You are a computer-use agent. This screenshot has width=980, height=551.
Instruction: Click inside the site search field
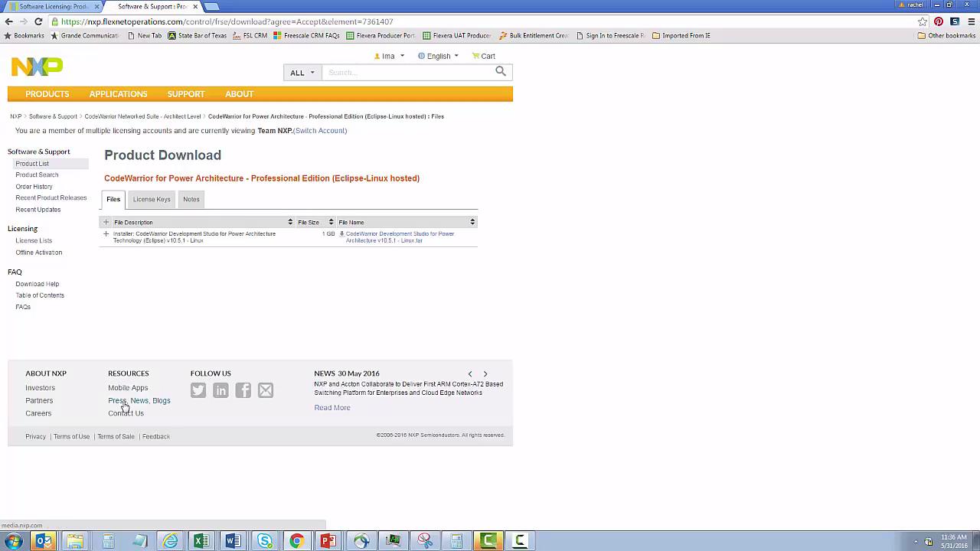[x=406, y=73]
